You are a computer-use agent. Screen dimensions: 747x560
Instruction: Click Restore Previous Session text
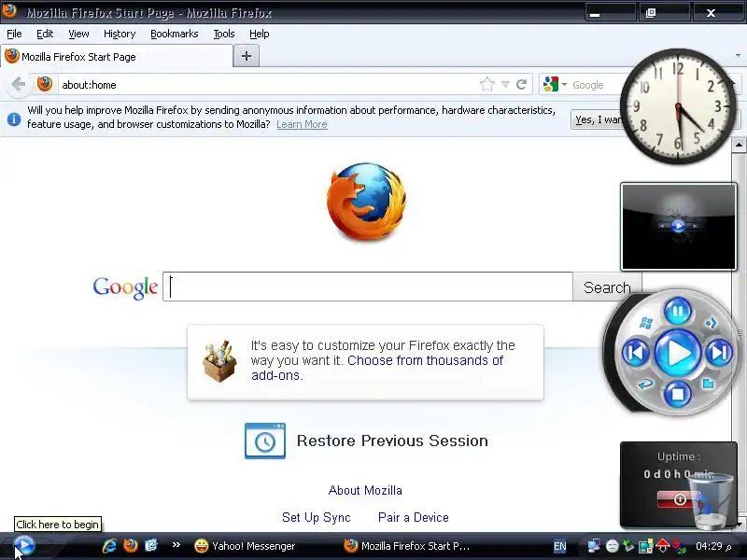coord(392,441)
